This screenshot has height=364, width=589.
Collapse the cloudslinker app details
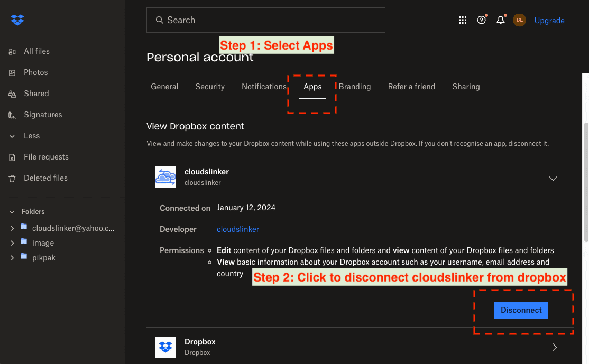(553, 179)
